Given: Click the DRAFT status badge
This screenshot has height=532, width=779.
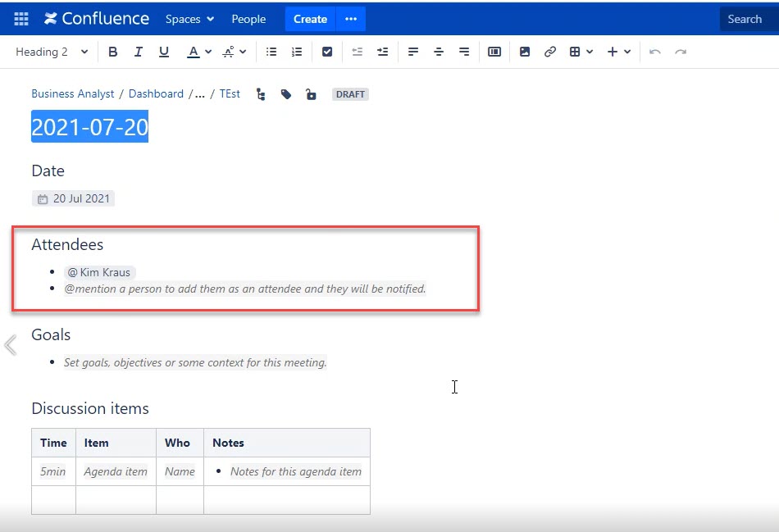Looking at the screenshot, I should click(350, 94).
